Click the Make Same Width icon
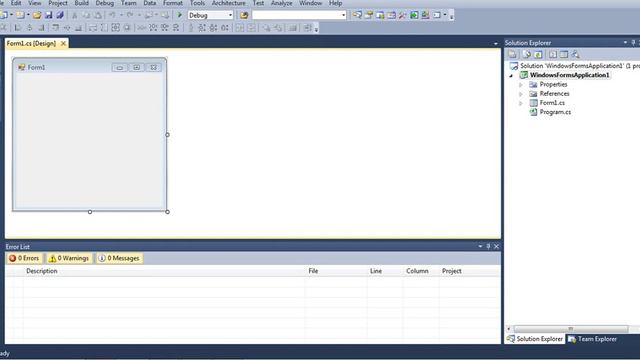Screen dimensions: 640x360 pos(93,28)
